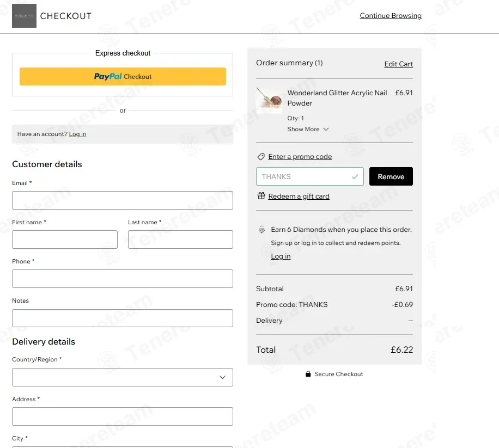Pay with PayPal Checkout button
The height and width of the screenshot is (448, 499).
click(123, 76)
